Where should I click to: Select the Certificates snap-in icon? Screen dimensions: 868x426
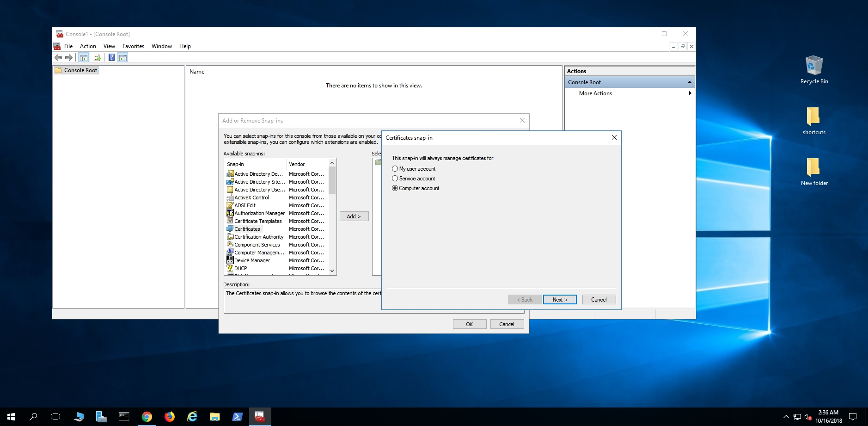pos(230,229)
